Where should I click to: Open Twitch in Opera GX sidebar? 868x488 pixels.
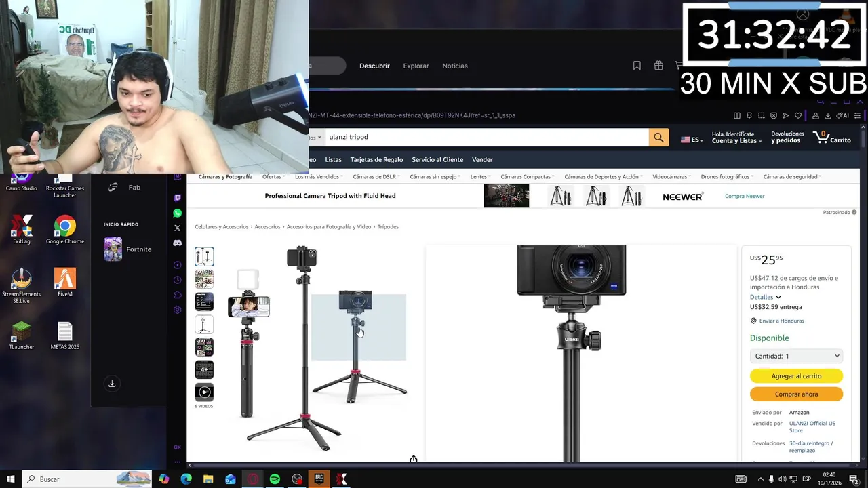tap(178, 198)
